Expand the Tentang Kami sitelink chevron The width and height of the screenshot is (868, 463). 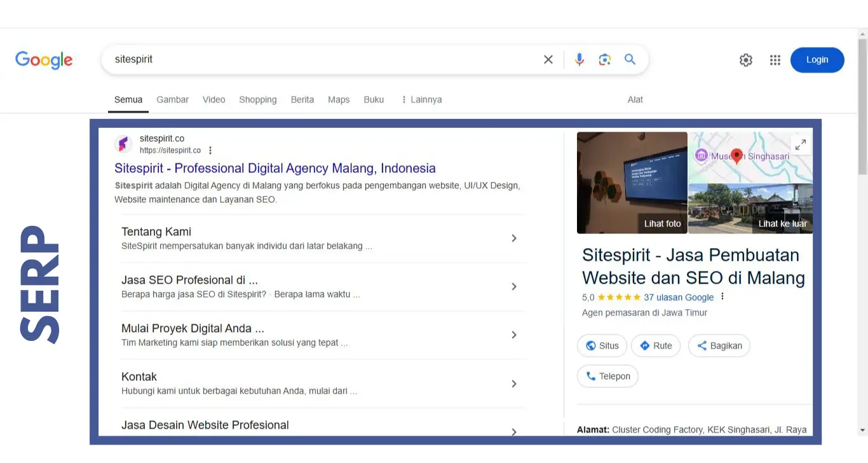(x=514, y=238)
